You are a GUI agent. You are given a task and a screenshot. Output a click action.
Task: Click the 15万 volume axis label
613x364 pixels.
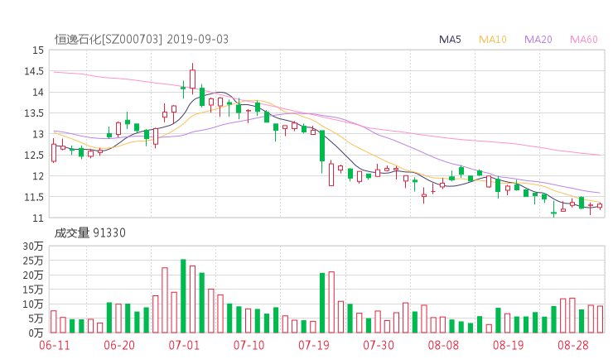[33, 290]
